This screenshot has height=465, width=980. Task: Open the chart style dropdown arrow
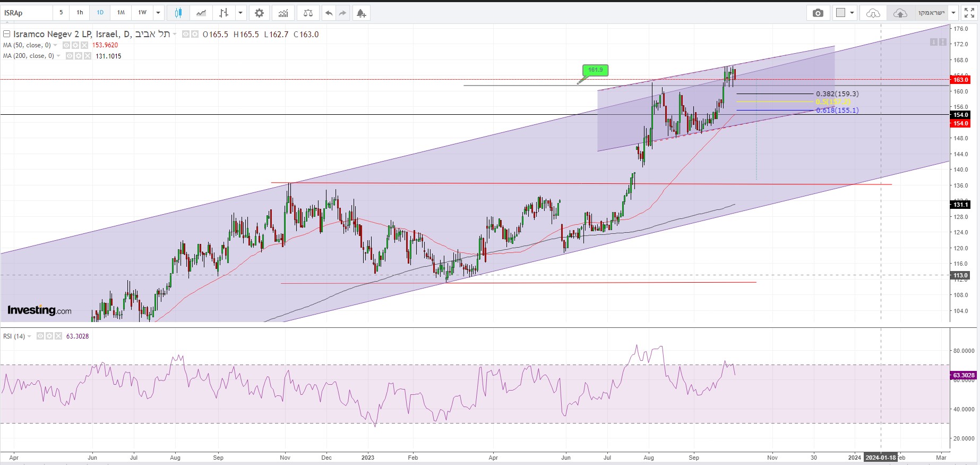pyautogui.click(x=240, y=13)
